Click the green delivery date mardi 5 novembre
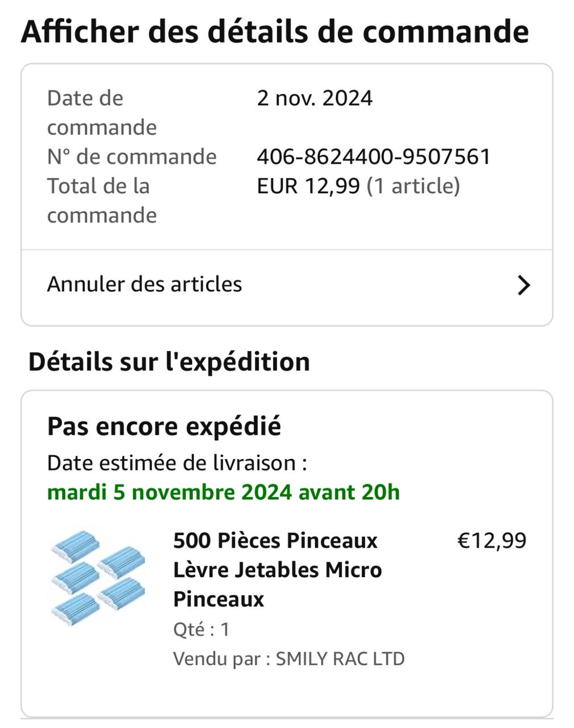Viewport: 574px width, 728px height. [223, 492]
